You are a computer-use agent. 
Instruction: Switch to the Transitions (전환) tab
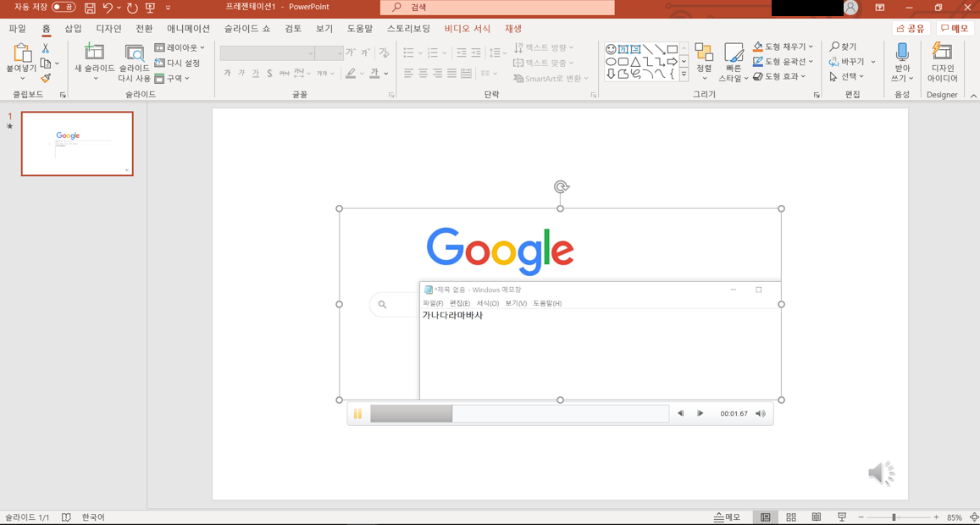[x=144, y=29]
